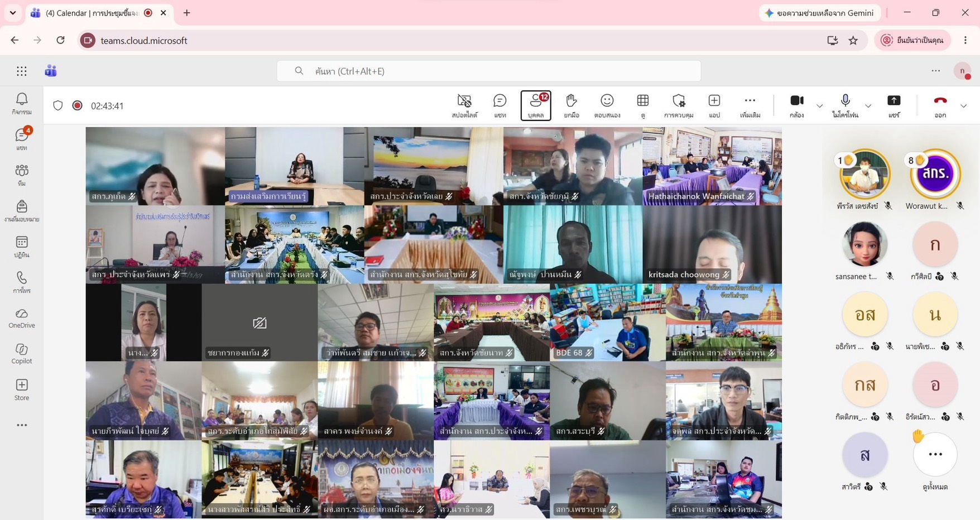Open the People participants panel
The height and width of the screenshot is (520, 980).
[x=536, y=105]
